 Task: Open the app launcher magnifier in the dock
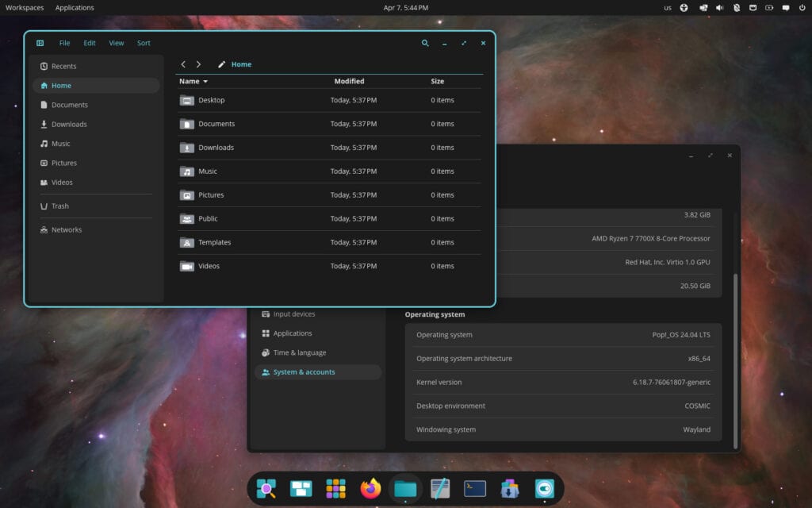[266, 489]
